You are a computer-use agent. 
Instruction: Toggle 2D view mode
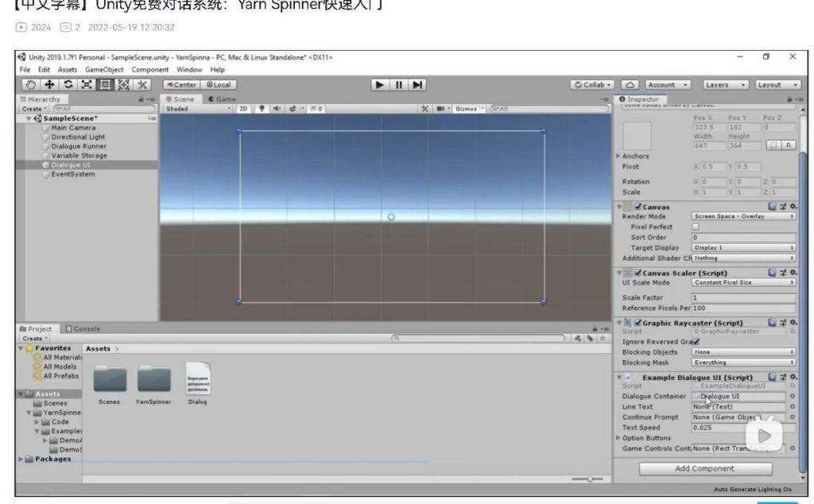click(x=243, y=108)
